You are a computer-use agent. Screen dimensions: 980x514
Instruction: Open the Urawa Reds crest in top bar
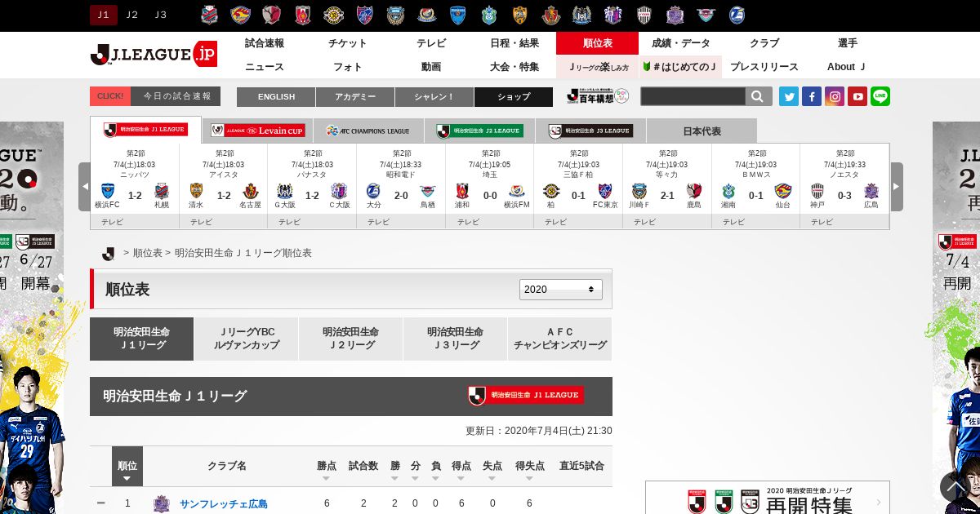point(303,15)
